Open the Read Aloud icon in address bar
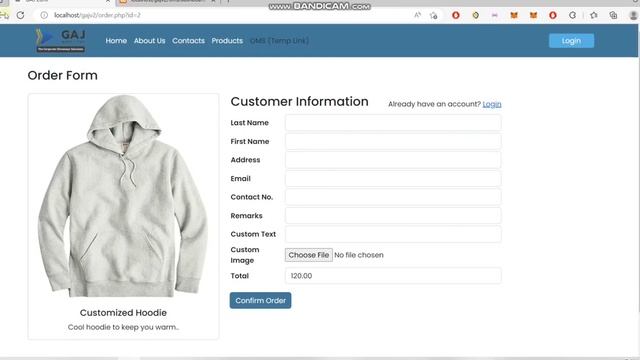The width and height of the screenshot is (640, 360). tap(417, 15)
